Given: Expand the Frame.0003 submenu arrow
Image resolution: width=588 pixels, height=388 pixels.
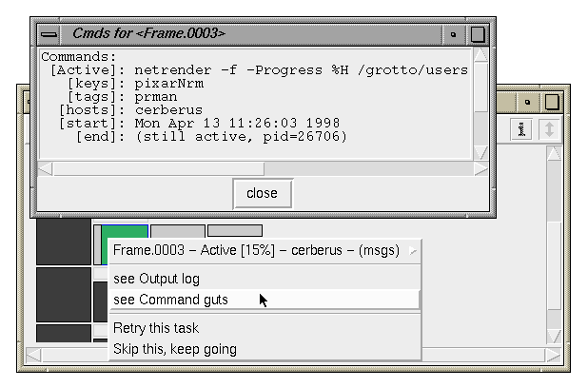Looking at the screenshot, I should (413, 250).
